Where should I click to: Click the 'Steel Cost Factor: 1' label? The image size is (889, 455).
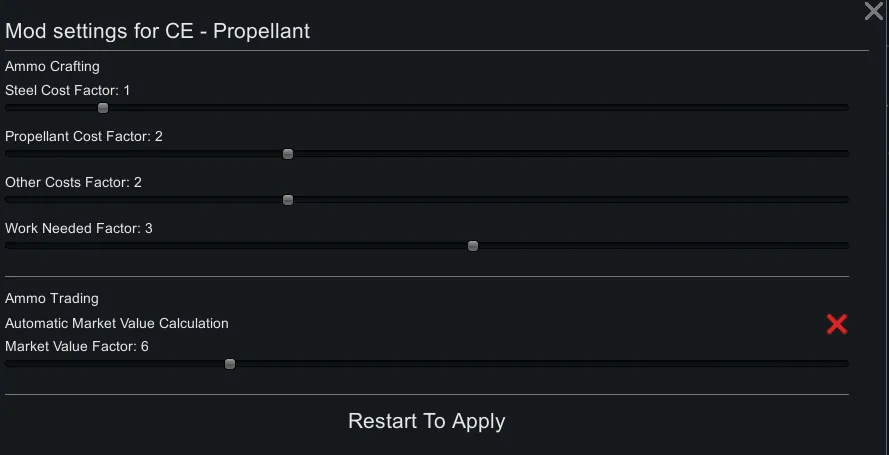pos(68,90)
